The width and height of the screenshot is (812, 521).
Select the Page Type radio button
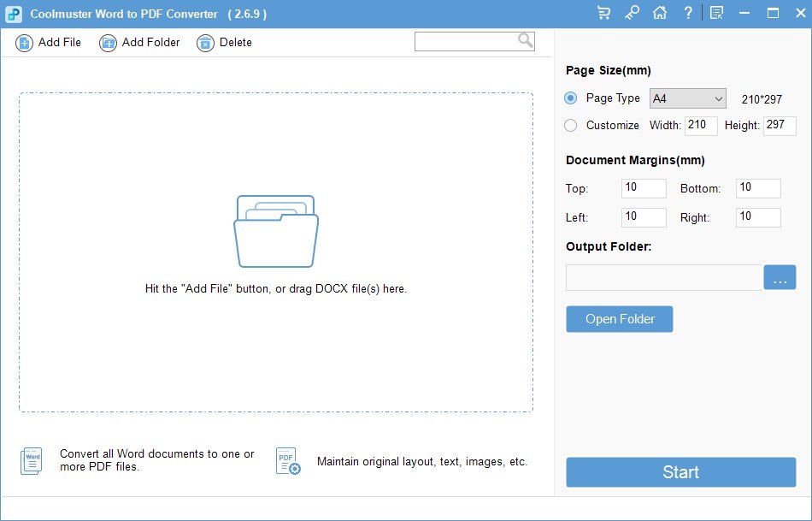coord(571,98)
